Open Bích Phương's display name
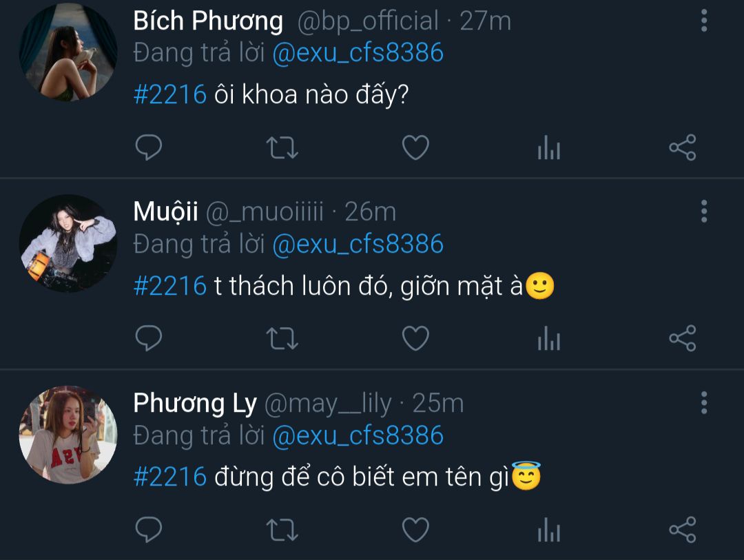 tap(208, 21)
